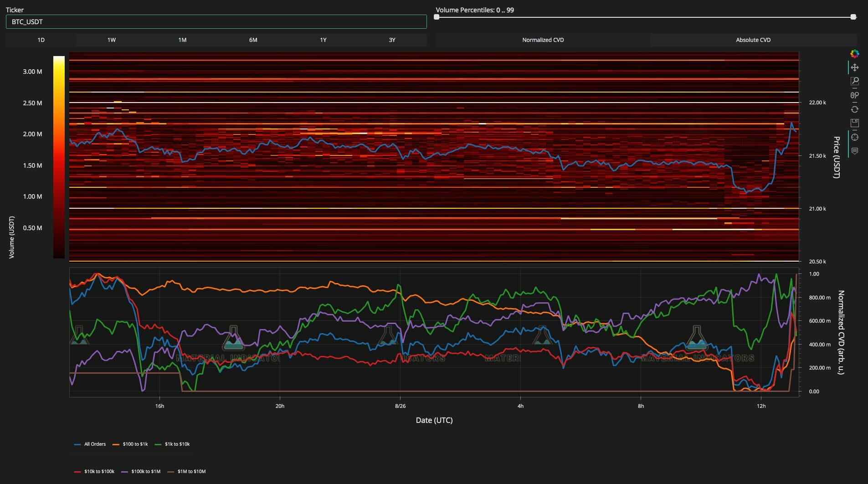Image resolution: width=868 pixels, height=484 pixels.
Task: Click the Volume (USDT) axis title
Action: click(x=11, y=237)
